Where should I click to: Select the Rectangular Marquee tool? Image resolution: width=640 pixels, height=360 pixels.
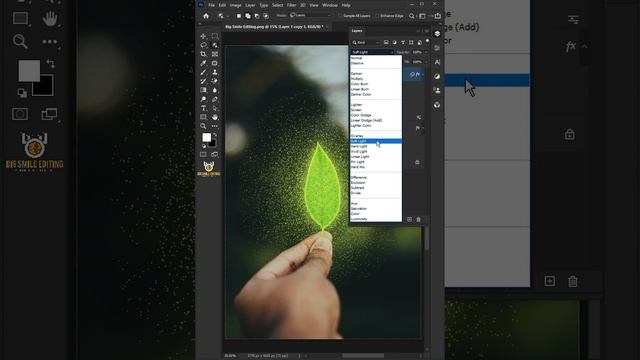point(215,36)
